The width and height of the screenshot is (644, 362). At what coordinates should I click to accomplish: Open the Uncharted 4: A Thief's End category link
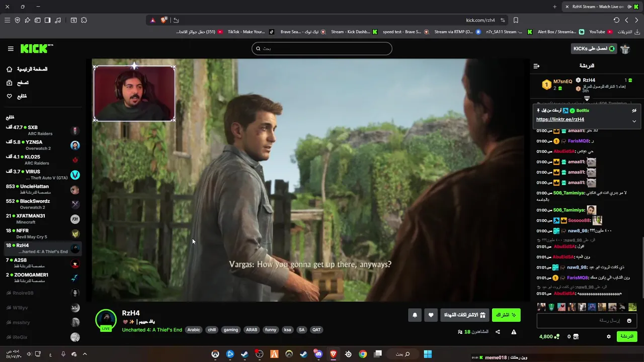click(x=152, y=330)
